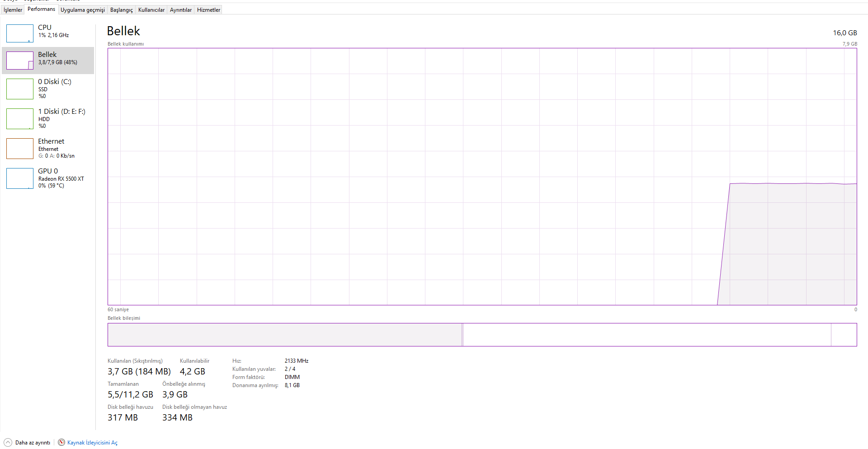Click the Bellek kullanımı memory usage graph

pos(482,177)
